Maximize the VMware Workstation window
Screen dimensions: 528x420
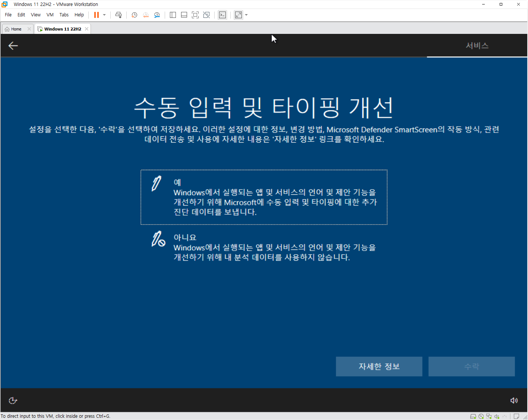501,4
